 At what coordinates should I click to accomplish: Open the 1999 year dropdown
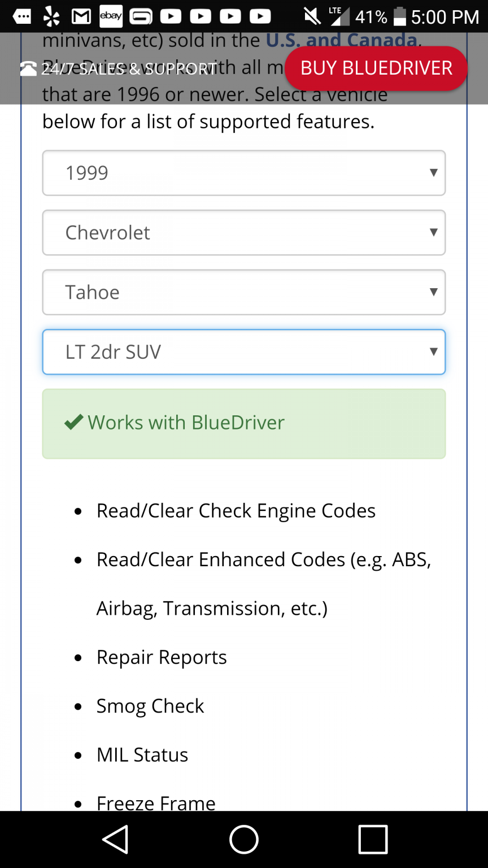[x=244, y=173]
